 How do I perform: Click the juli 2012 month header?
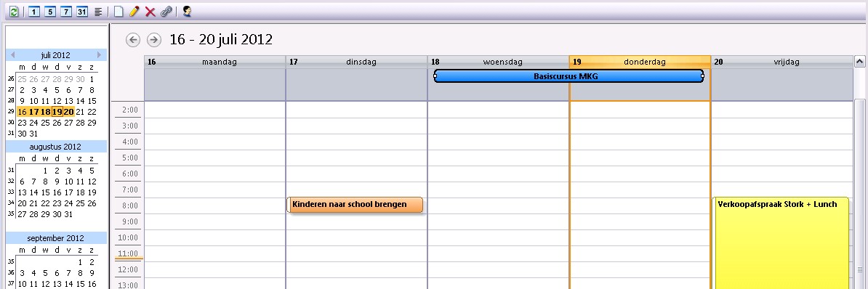click(55, 54)
